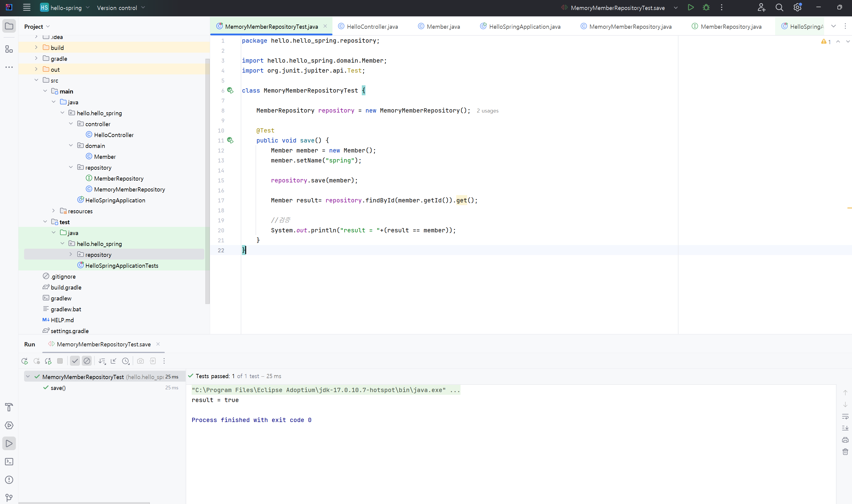Open the Git tool window icon

[x=9, y=498]
